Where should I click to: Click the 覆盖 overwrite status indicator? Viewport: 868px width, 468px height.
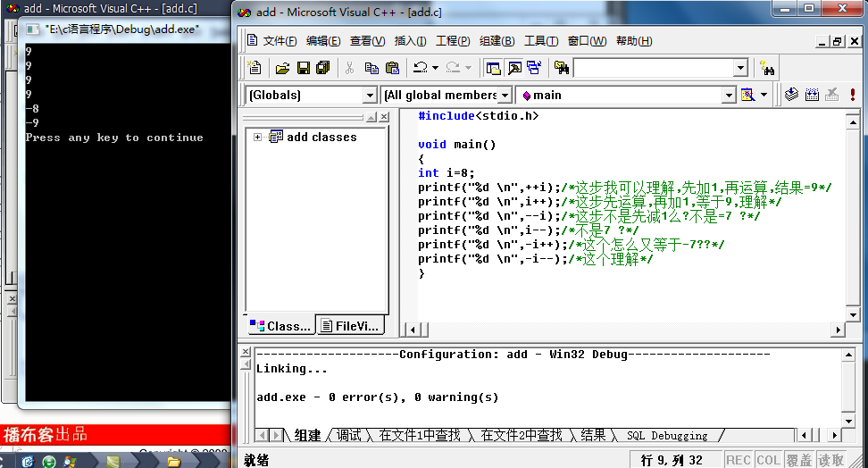(799, 460)
